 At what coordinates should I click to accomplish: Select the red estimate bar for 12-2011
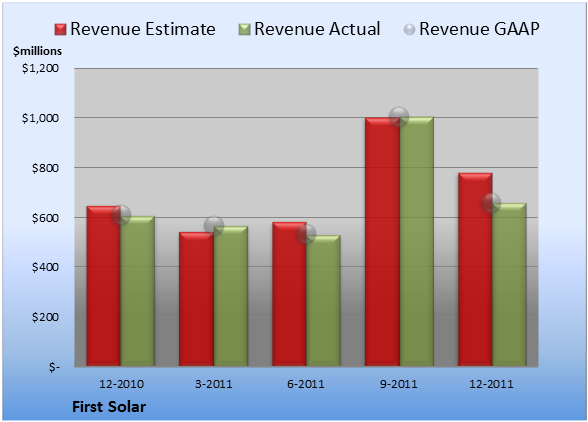[475, 270]
